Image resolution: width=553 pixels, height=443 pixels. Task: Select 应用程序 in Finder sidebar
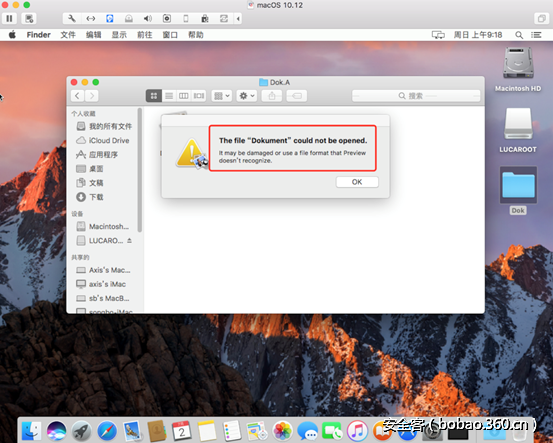click(104, 154)
